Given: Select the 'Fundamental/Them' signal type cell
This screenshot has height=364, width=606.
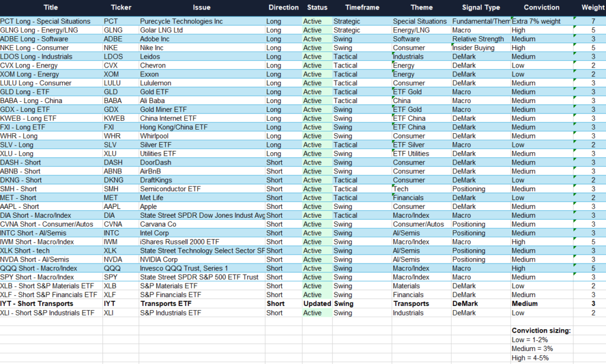Looking at the screenshot, I should click(481, 21).
